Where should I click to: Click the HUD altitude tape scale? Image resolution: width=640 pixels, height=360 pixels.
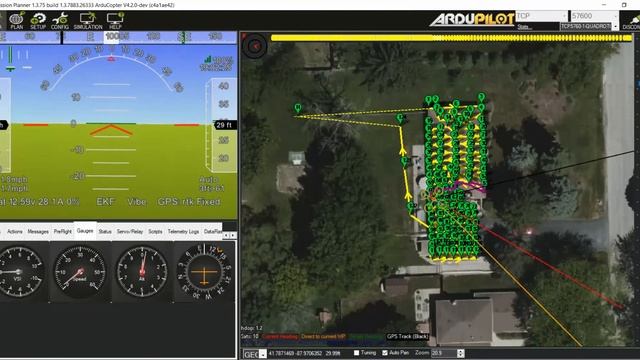(x=221, y=124)
